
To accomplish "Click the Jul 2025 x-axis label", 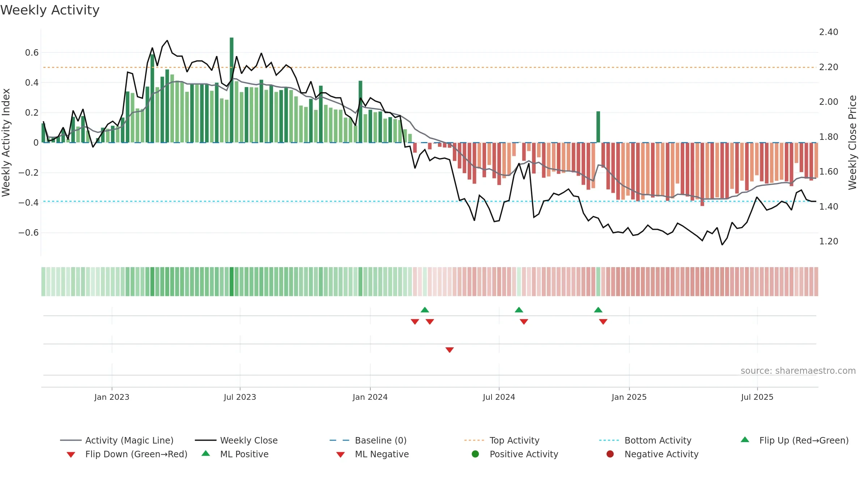I will (757, 397).
